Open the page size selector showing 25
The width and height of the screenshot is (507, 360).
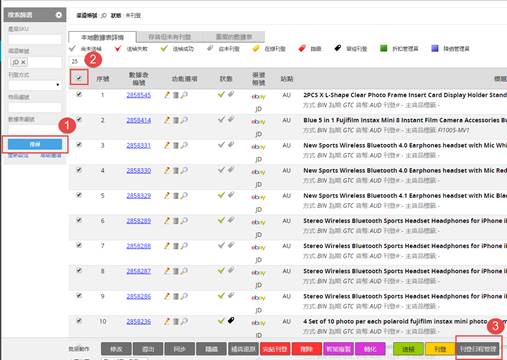point(75,61)
